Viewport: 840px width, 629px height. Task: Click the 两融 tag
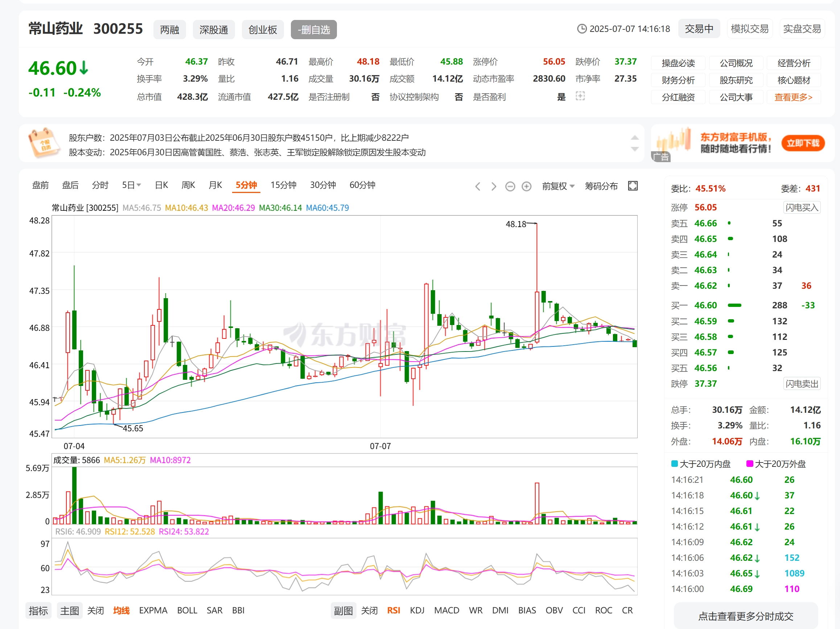coord(169,30)
